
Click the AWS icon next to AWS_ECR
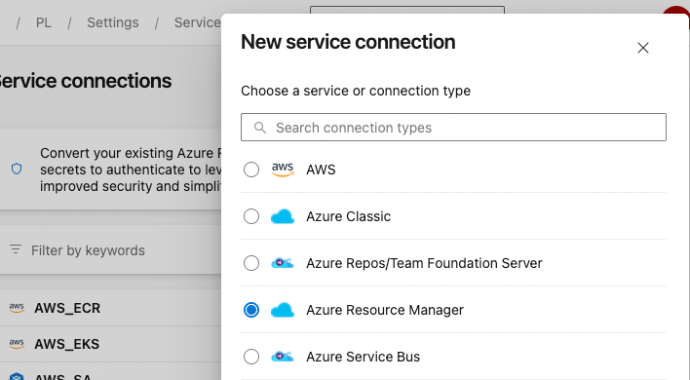pyautogui.click(x=17, y=308)
